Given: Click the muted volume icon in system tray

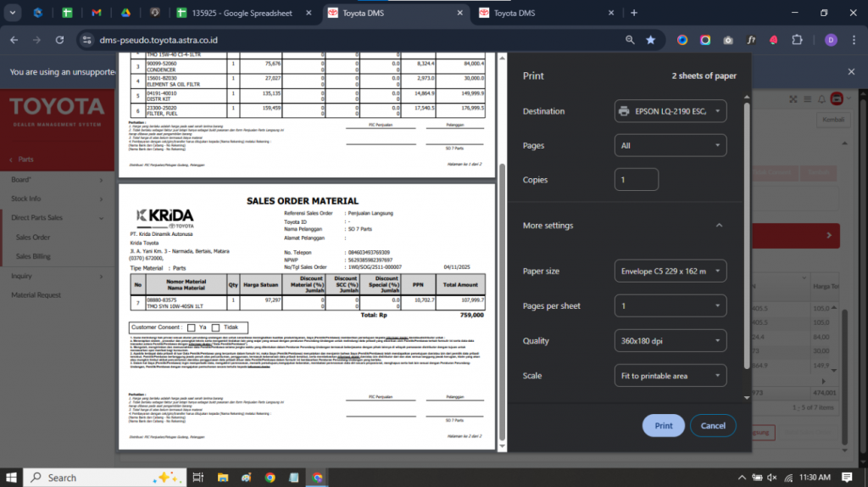Looking at the screenshot, I should [773, 477].
